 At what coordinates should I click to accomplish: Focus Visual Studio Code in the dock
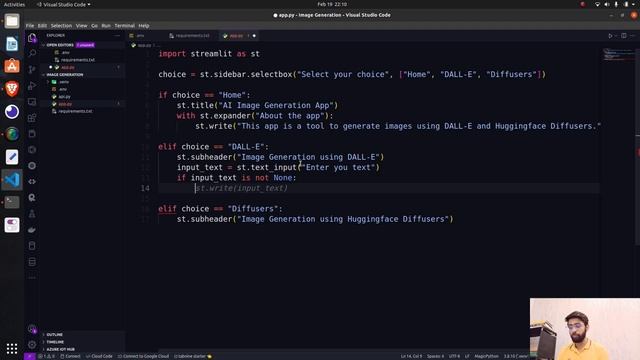[x=12, y=180]
